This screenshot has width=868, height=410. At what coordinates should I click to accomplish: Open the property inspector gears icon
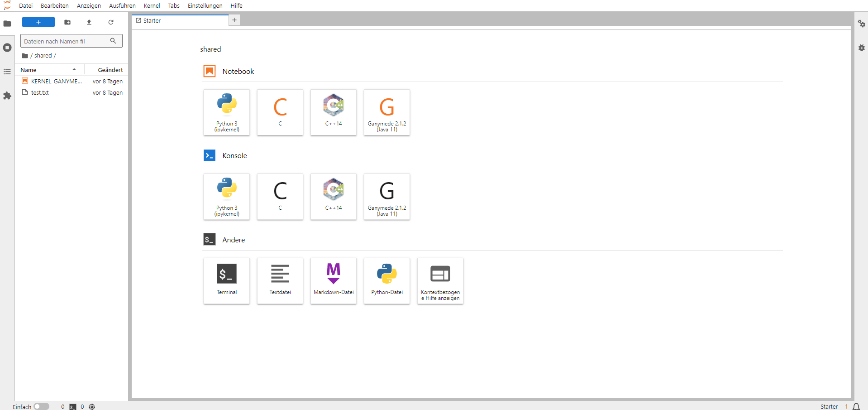tap(861, 24)
